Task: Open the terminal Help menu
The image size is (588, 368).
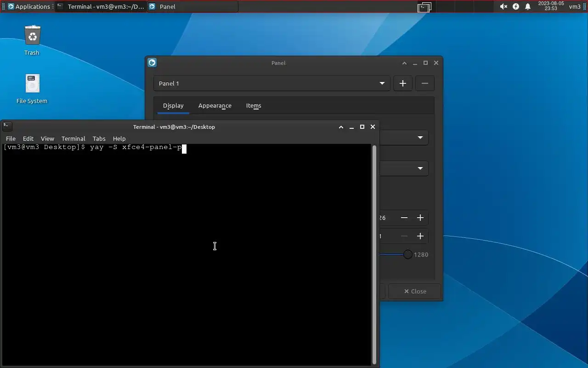Action: click(x=119, y=138)
